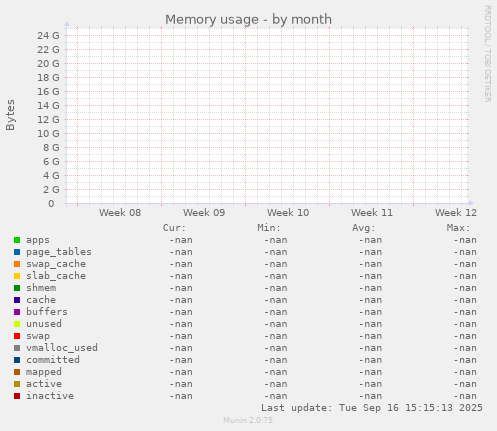Click the 24 G y-axis tick label
497x431 pixels.
48,36
